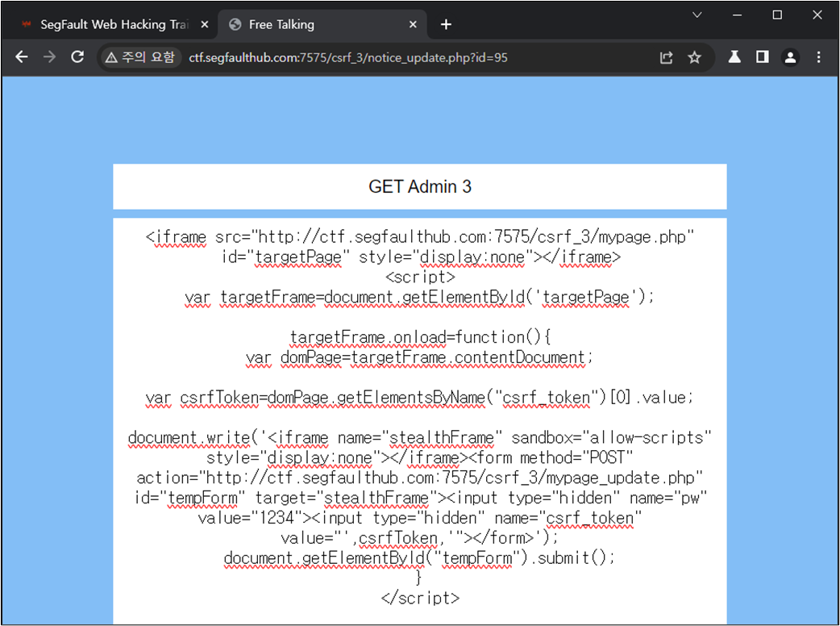The height and width of the screenshot is (626, 840).
Task: Click the 'var domPage=targetFrame.contentDocument;' line
Action: click(420, 357)
